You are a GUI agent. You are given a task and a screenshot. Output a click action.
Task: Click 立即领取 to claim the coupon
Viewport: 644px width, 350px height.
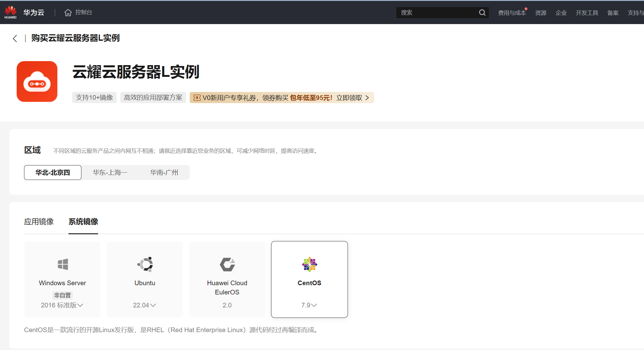click(349, 98)
